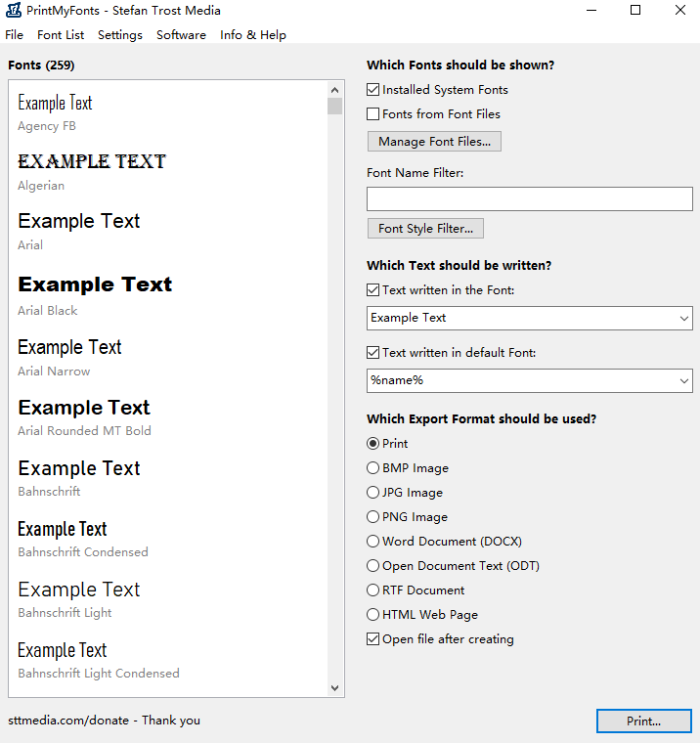The image size is (700, 743).
Task: Toggle Open file after creating checkbox
Action: (373, 639)
